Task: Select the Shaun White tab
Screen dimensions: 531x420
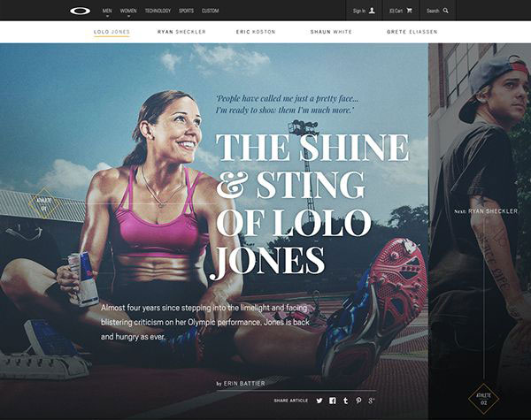Action: 331,32
